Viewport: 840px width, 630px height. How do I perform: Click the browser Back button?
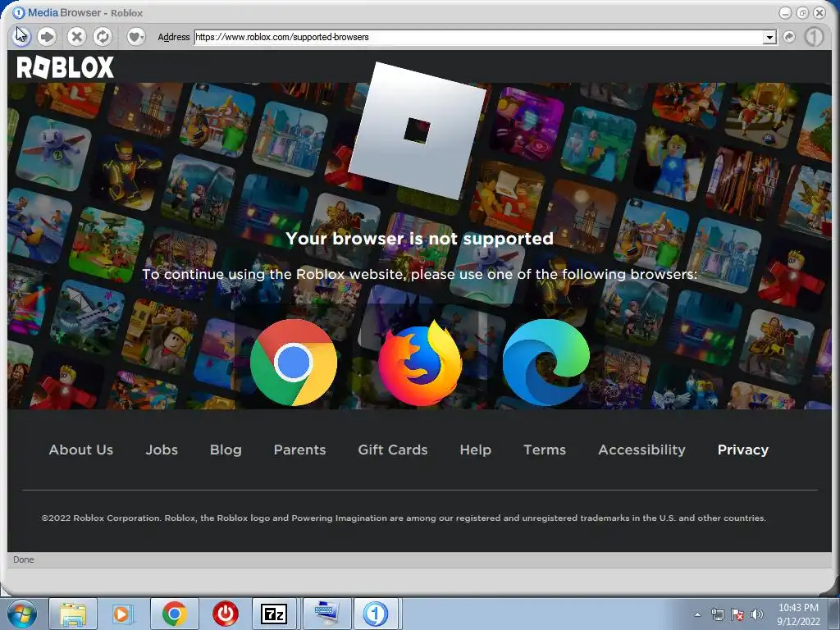click(21, 36)
